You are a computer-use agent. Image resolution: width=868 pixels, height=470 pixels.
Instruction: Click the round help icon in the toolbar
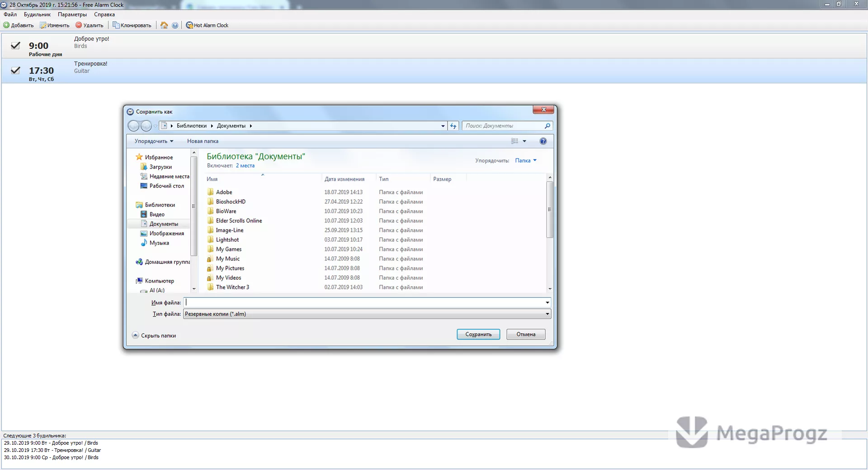tap(175, 25)
